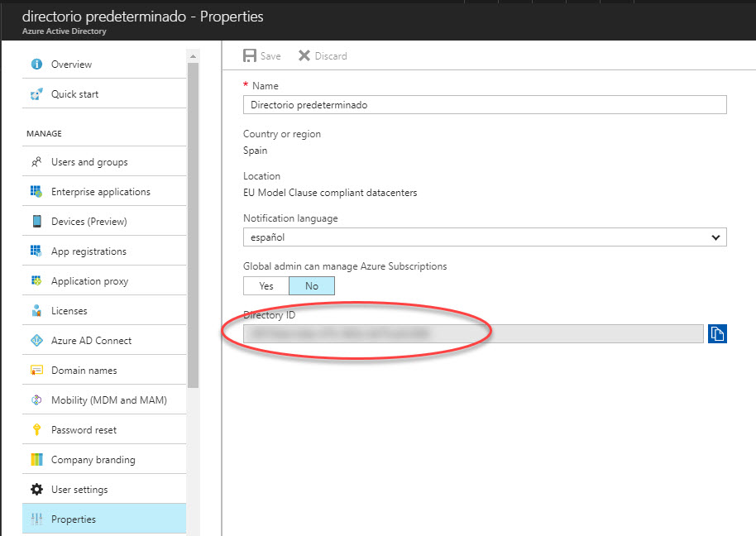The image size is (756, 536).
Task: Click the Enterprise applications grid icon
Action: [36, 191]
